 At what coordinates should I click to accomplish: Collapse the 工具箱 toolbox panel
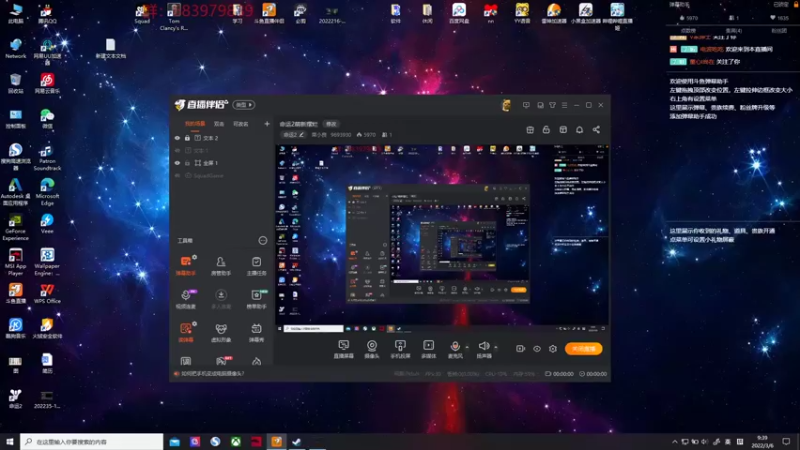[x=263, y=240]
